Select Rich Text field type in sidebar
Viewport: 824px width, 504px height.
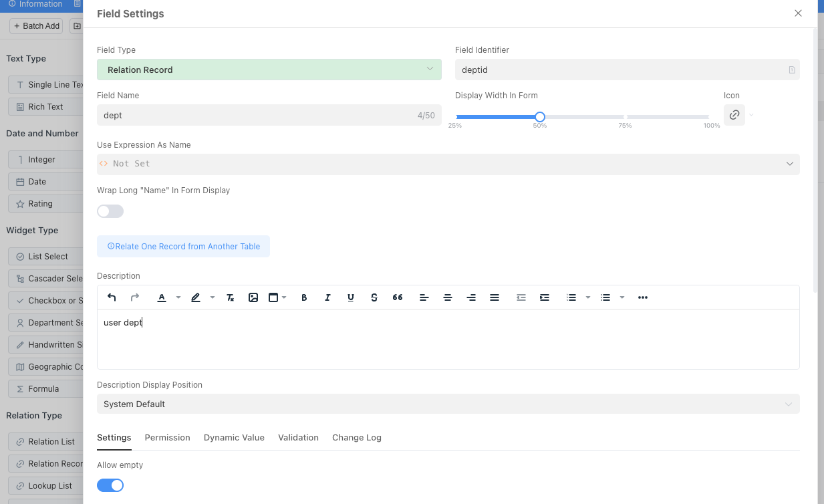(45, 107)
